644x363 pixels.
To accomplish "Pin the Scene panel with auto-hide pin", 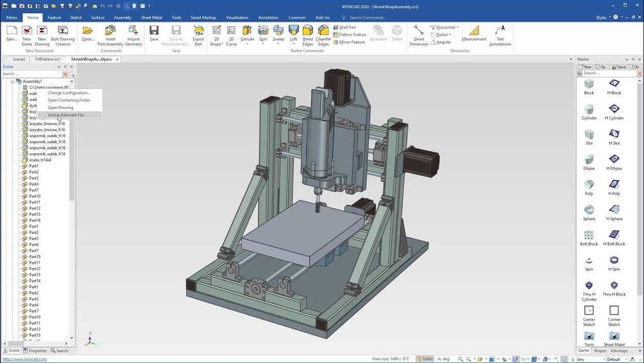I will [66, 67].
